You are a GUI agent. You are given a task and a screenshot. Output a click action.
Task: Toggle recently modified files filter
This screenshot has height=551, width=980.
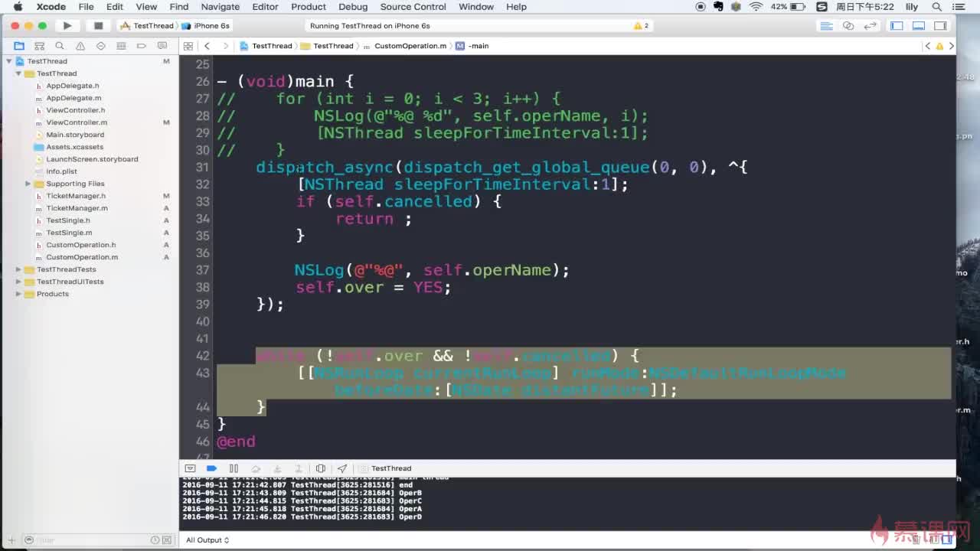pos(155,540)
